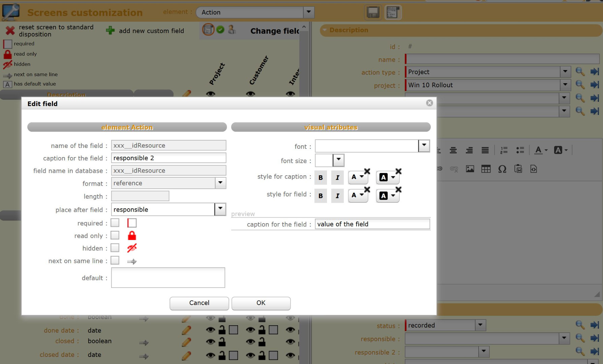Screen dimensions: 603x364
Task: Collapse the Description section header
Action: [325, 30]
